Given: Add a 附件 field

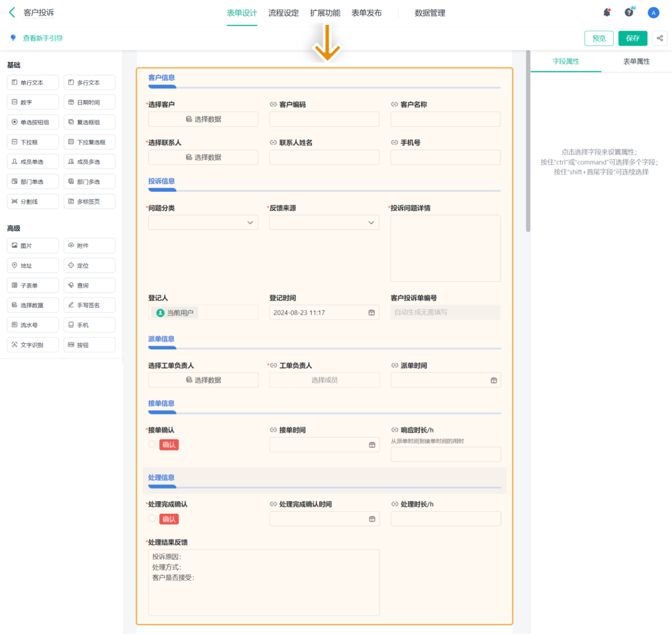Looking at the screenshot, I should click(x=90, y=246).
